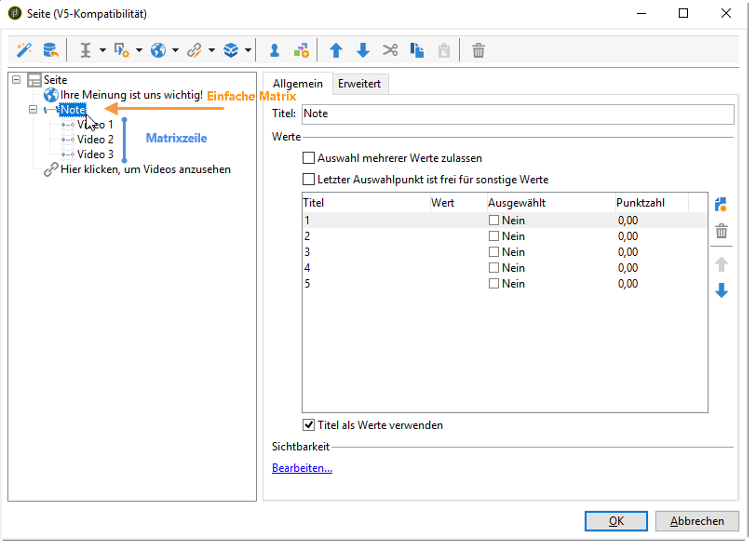Select Video 1 in the tree
756x550 pixels.
pyautogui.click(x=95, y=125)
